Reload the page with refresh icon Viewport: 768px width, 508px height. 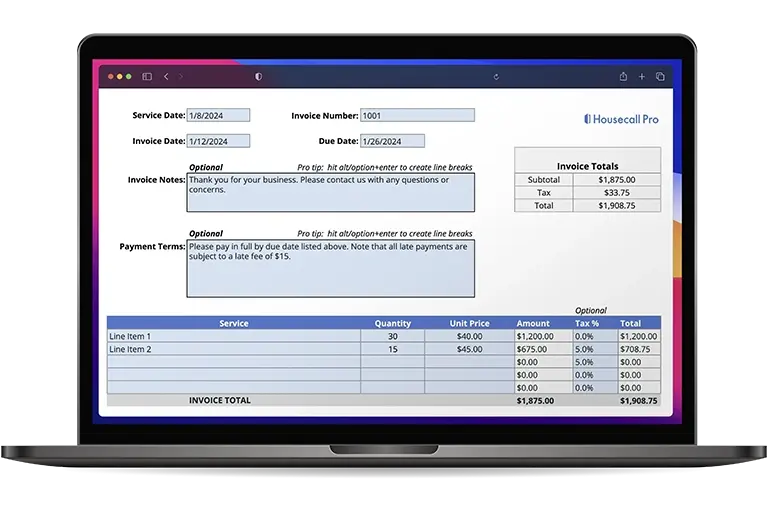(x=496, y=76)
